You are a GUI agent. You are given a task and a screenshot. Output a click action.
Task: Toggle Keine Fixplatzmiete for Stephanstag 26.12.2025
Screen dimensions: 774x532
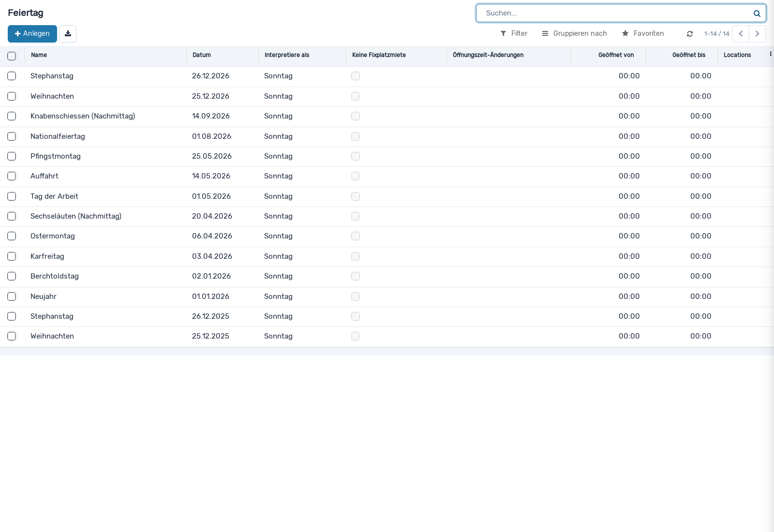point(356,316)
